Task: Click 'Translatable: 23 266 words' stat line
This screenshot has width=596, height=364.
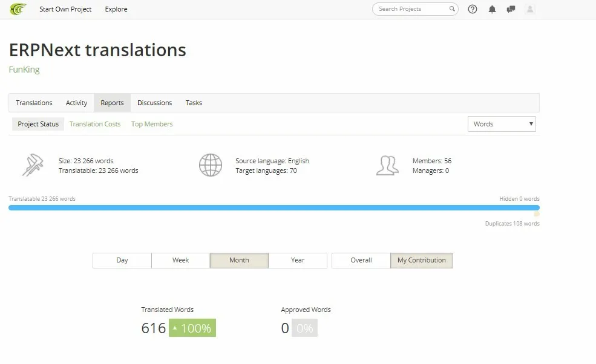Action: 99,171
